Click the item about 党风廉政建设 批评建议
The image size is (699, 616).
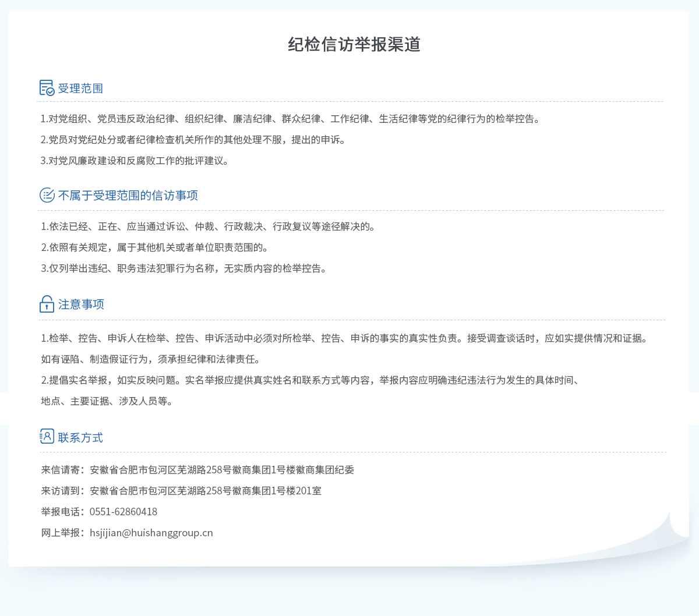[135, 161]
